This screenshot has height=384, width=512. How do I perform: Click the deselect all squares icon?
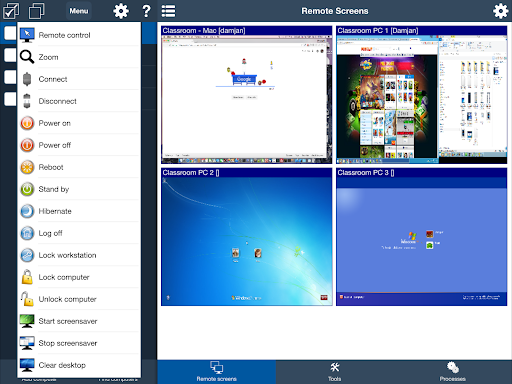36,11
